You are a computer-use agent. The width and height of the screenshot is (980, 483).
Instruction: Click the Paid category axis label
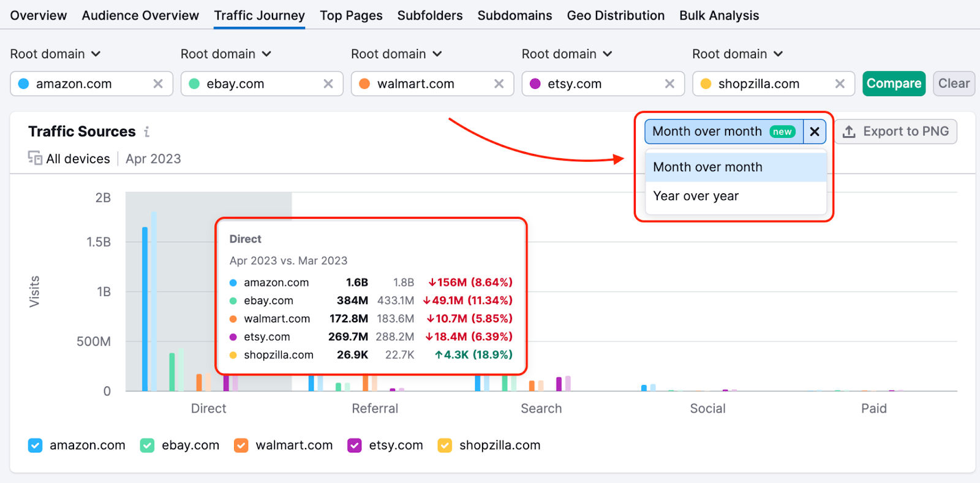(874, 409)
